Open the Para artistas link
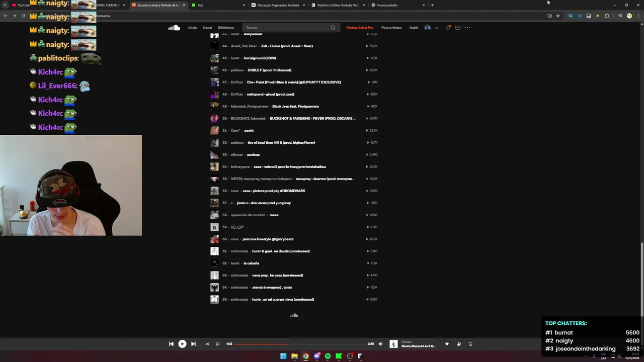 click(391, 28)
